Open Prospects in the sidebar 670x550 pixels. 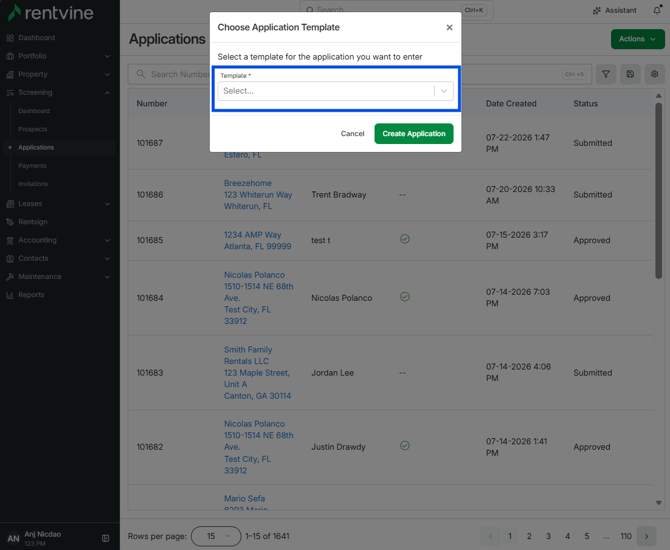tap(32, 129)
